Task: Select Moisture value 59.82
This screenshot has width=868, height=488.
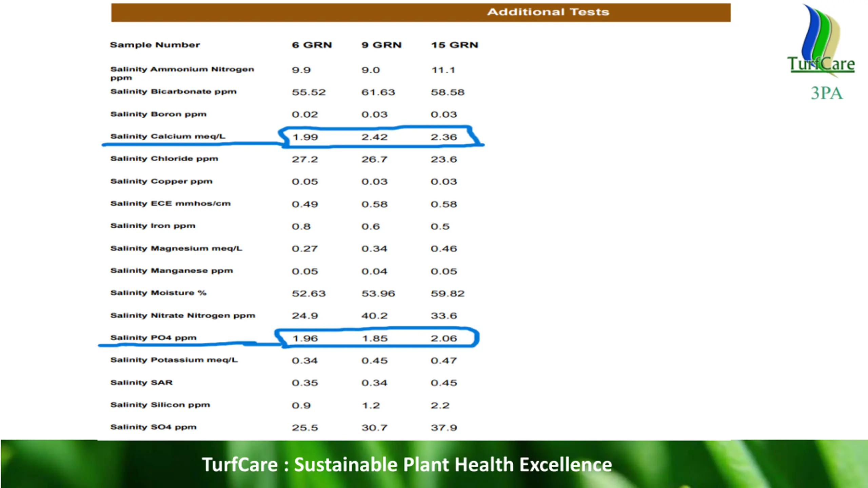Action: [x=448, y=293]
